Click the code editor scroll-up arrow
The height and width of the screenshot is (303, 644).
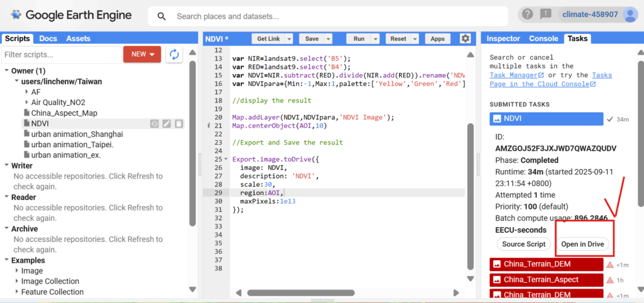(x=470, y=55)
